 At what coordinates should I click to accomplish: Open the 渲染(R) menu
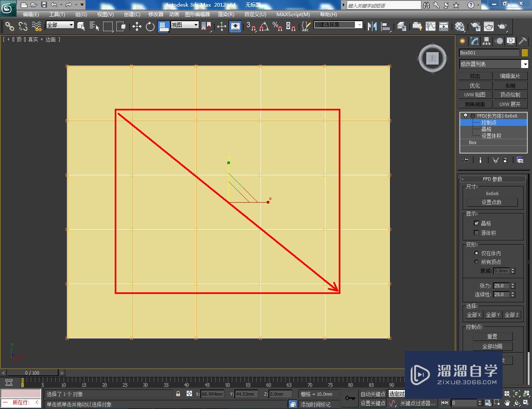(226, 14)
